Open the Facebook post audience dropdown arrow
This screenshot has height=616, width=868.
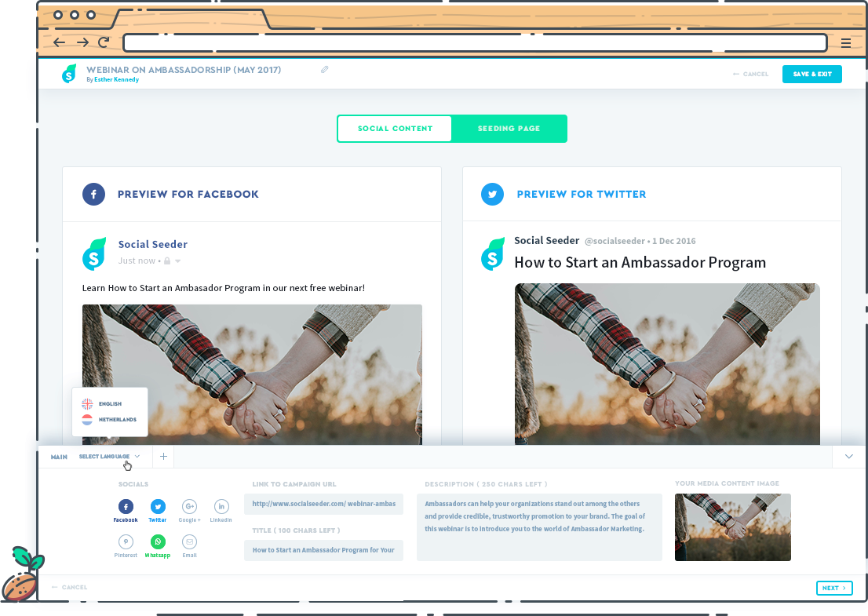177,261
